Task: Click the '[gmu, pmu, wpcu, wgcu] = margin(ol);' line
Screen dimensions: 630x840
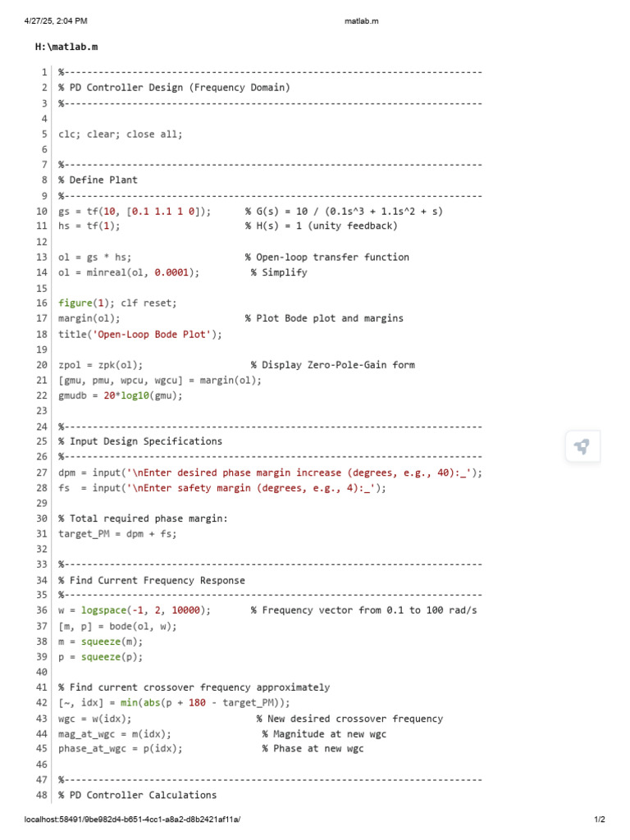Action: [x=160, y=381]
